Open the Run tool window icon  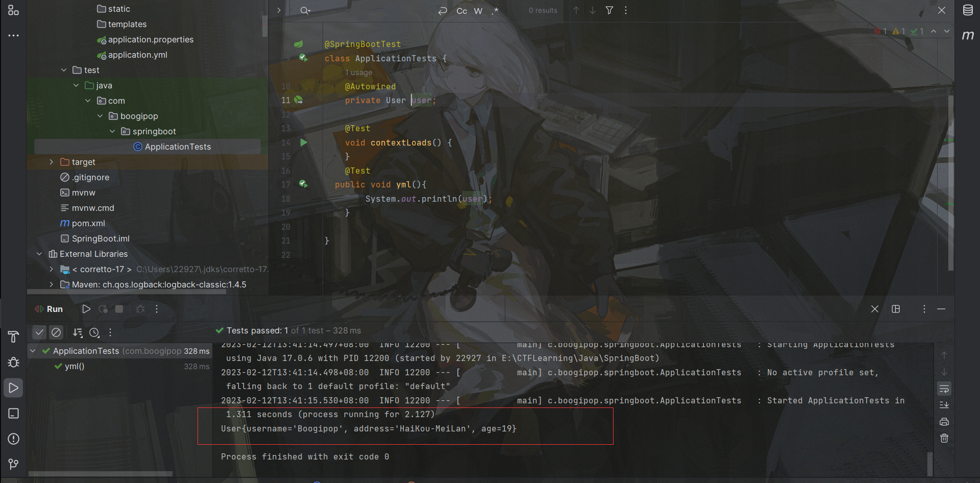click(13, 388)
